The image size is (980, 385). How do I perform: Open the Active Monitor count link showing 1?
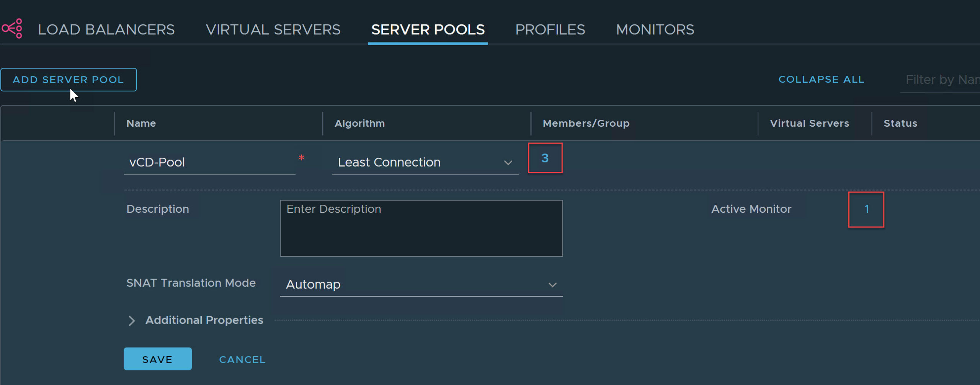pyautogui.click(x=866, y=209)
